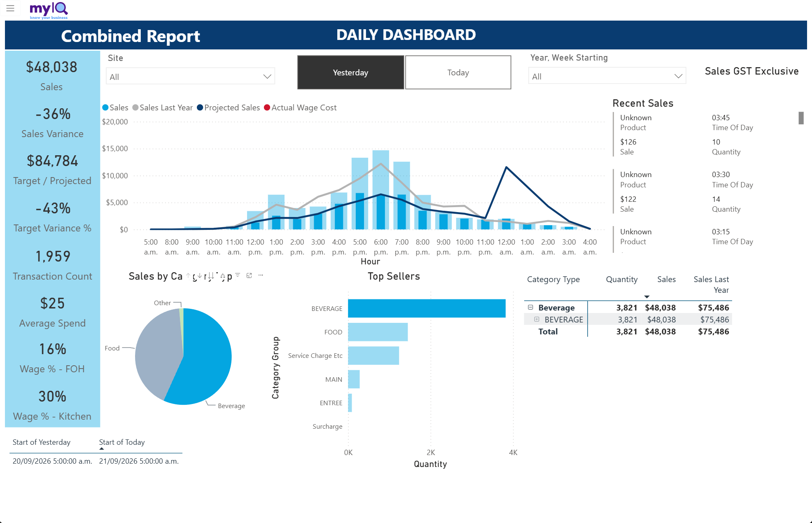Image resolution: width=812 pixels, height=523 pixels.
Task: Click the 03:15 Time Of Day entry
Action: pos(721,231)
